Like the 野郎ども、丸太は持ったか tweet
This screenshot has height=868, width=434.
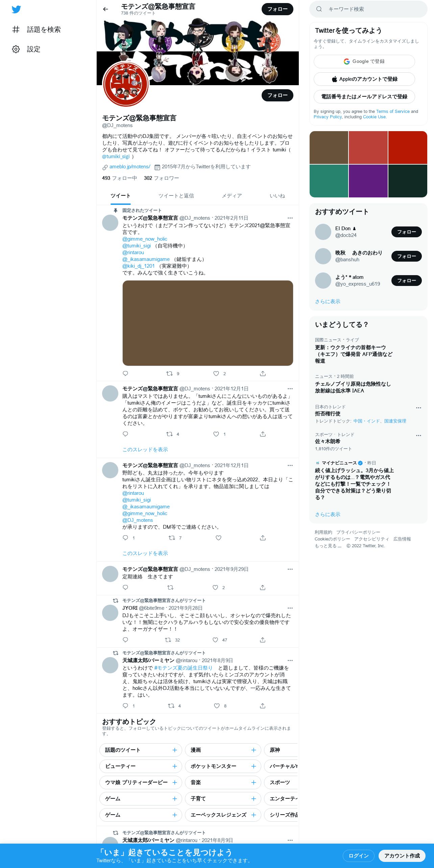(219, 538)
